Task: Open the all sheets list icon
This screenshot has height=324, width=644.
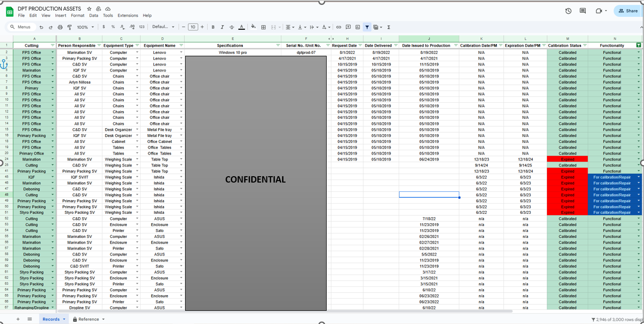Action: click(30, 319)
